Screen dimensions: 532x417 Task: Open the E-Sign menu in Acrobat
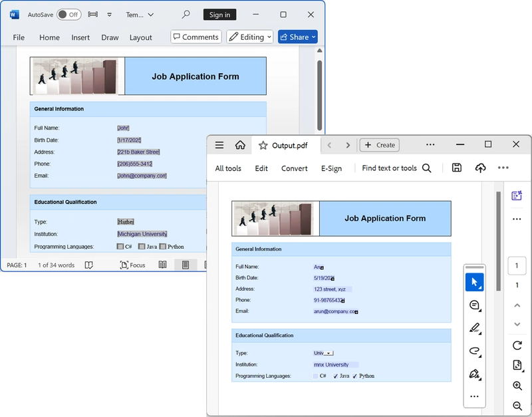click(331, 168)
